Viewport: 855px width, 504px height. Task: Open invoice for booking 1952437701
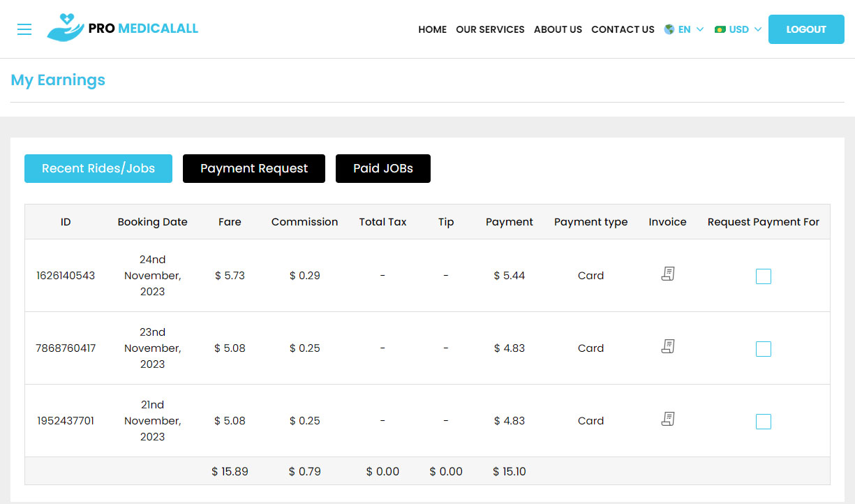coord(668,419)
